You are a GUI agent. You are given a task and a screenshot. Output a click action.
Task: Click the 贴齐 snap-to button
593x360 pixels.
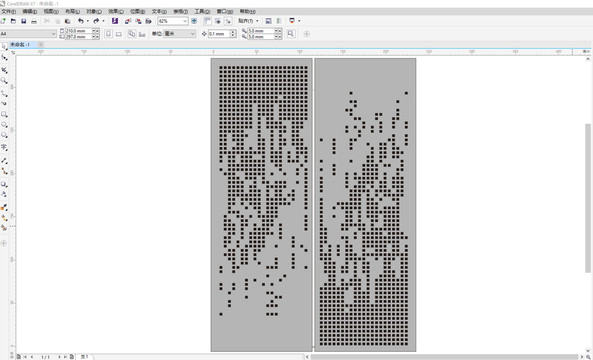click(248, 21)
